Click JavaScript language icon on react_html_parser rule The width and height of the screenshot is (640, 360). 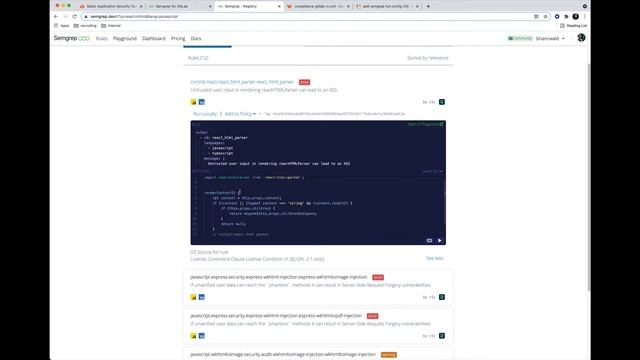click(x=193, y=102)
